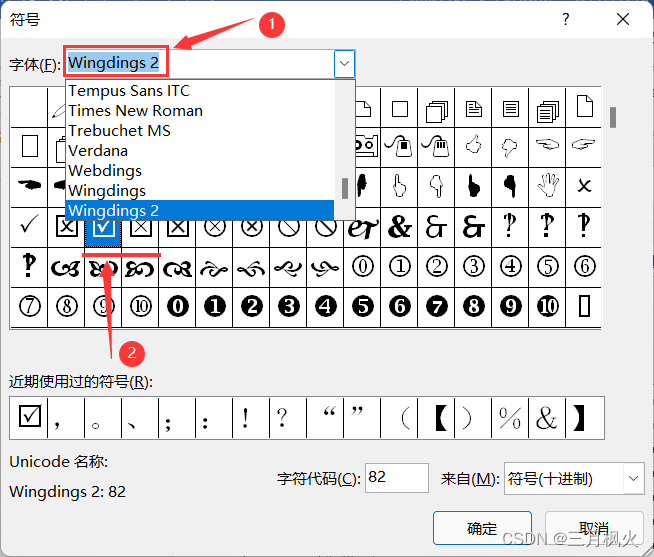Screen dimensions: 654x557
Task: Select the handwritten X mark symbol
Action: coord(584,186)
